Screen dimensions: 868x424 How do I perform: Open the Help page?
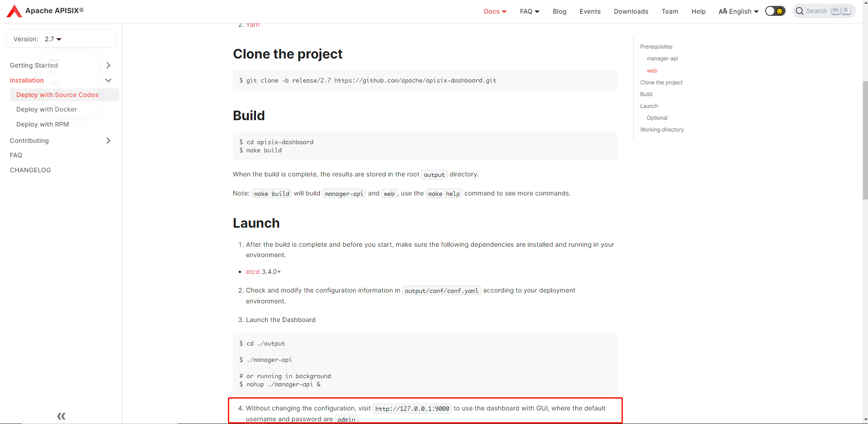[x=698, y=11]
